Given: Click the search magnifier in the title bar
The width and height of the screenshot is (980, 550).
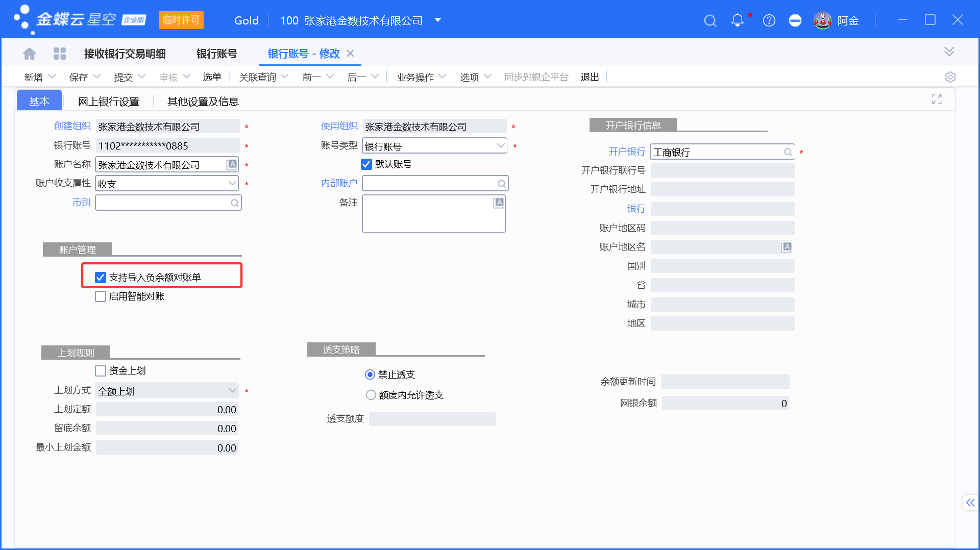Looking at the screenshot, I should point(710,20).
